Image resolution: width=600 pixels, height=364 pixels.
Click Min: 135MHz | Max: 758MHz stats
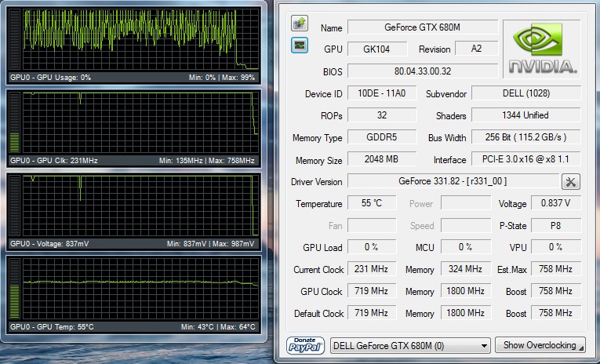pos(207,161)
